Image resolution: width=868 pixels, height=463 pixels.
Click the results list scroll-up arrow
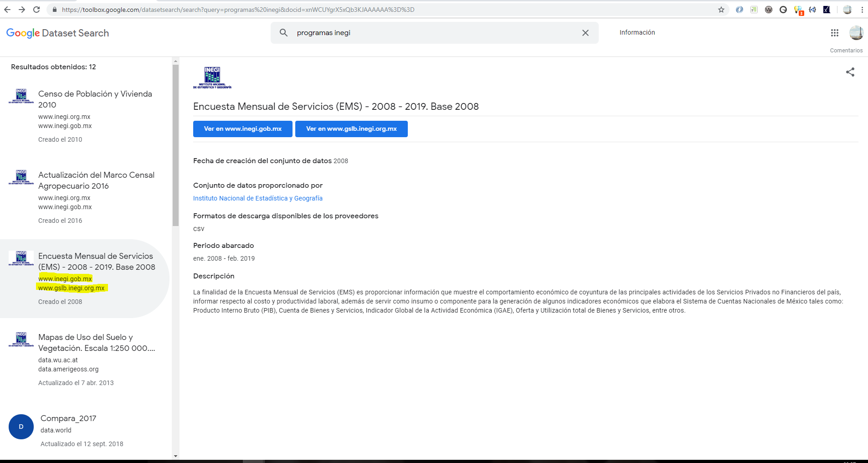(x=176, y=61)
